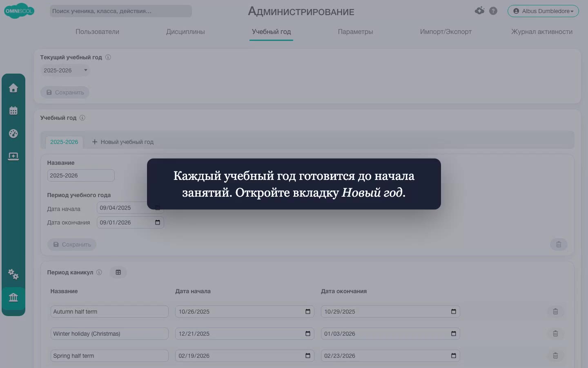Click Сохранить under school year period

tap(72, 245)
